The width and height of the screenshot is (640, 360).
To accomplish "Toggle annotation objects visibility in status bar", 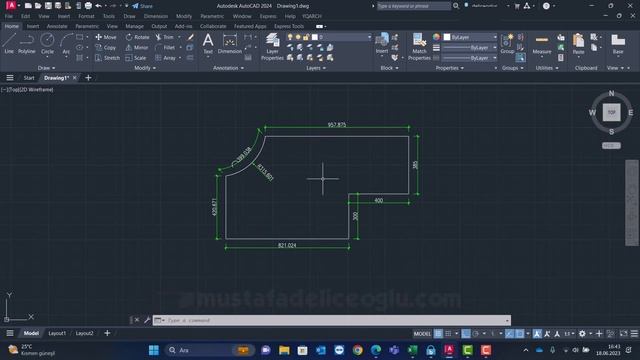I will point(537,333).
